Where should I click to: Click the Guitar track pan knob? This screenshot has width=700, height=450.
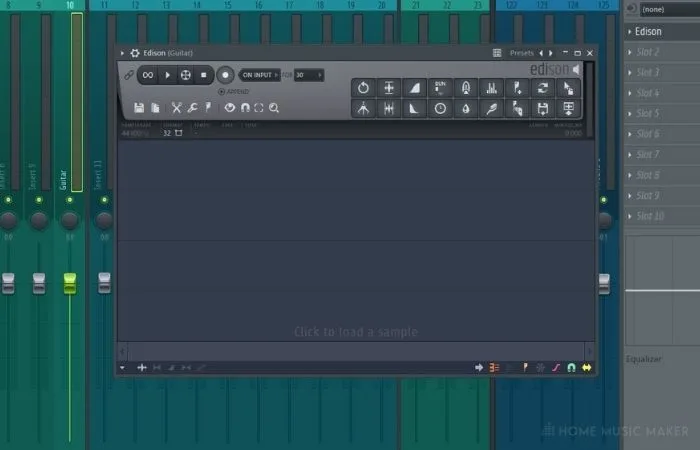(x=70, y=220)
